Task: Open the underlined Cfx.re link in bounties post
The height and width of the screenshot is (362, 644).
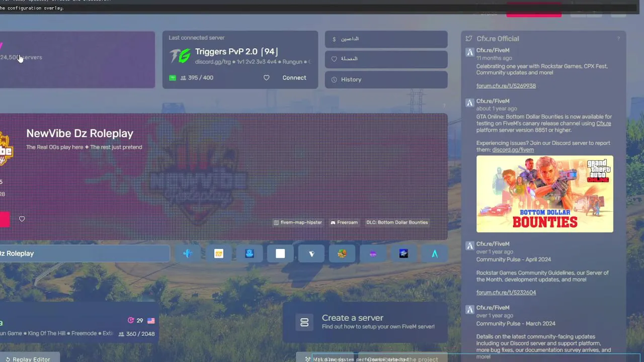Action: [603, 124]
